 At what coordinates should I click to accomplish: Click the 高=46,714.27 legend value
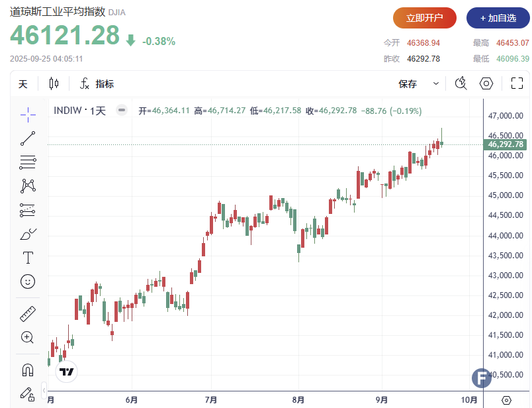[220, 111]
